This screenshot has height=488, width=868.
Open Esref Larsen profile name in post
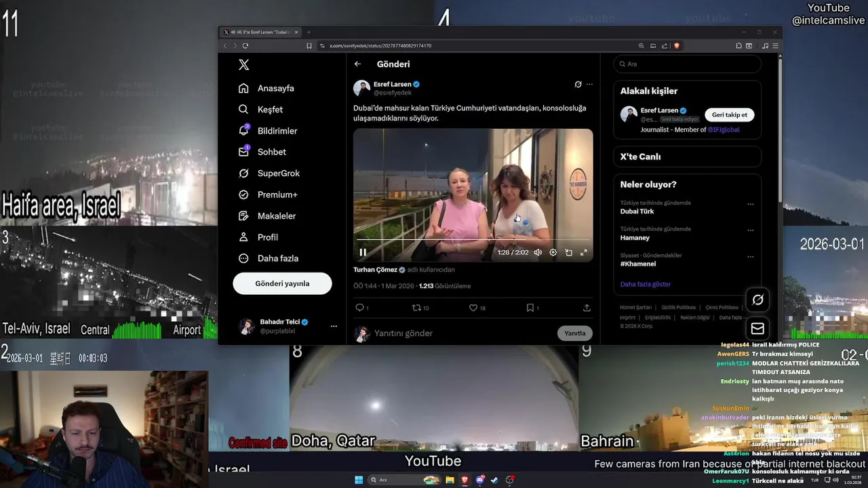[x=393, y=84]
